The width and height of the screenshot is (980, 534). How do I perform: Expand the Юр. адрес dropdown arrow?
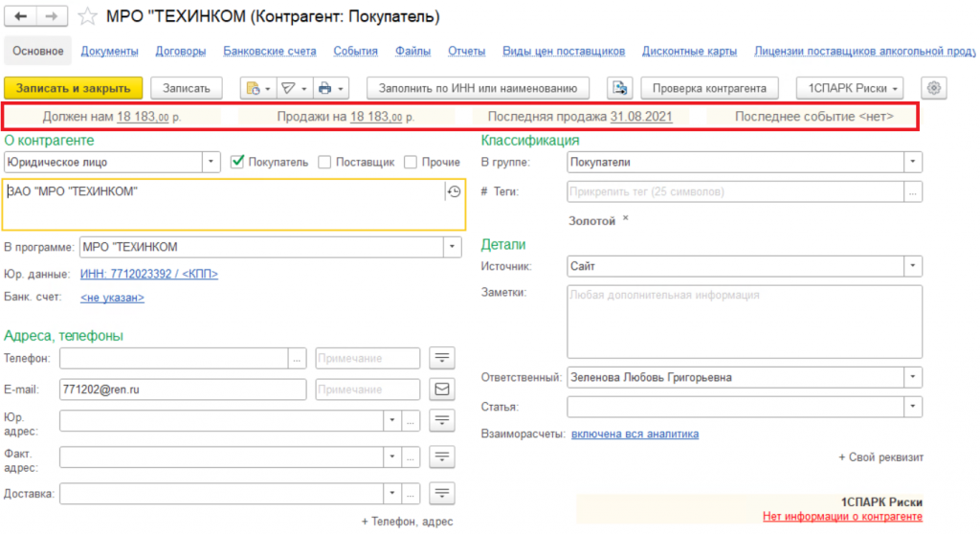pos(392,420)
